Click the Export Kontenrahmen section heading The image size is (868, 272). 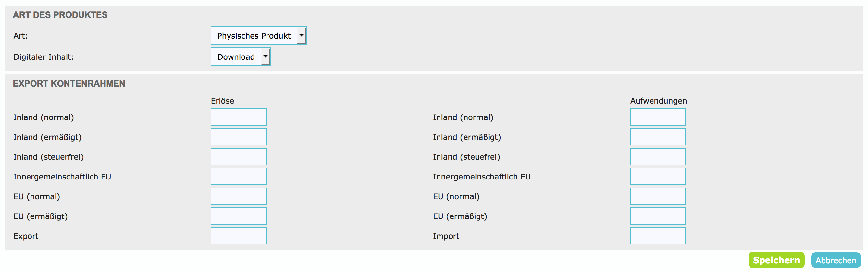69,84
